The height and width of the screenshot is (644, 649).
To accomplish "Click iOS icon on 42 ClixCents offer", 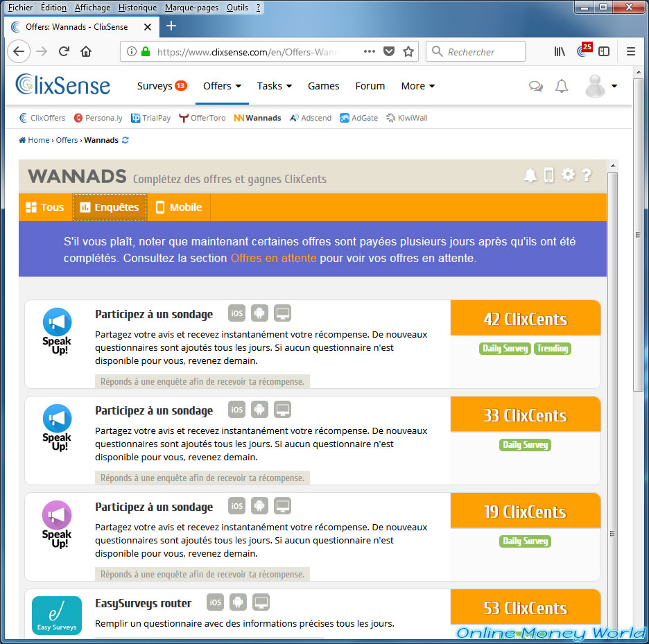I will pyautogui.click(x=236, y=313).
